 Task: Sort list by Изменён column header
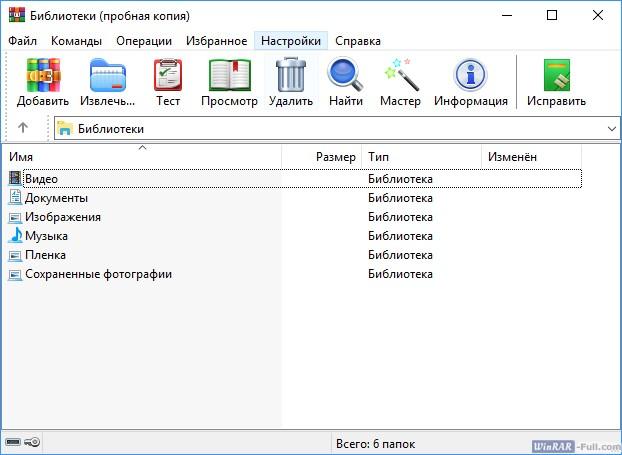pyautogui.click(x=532, y=157)
